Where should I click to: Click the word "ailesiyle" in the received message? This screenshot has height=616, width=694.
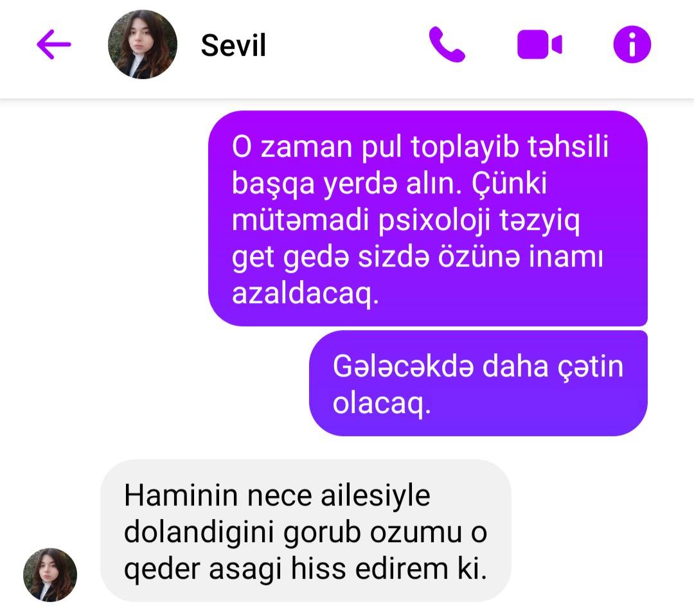[x=375, y=495]
